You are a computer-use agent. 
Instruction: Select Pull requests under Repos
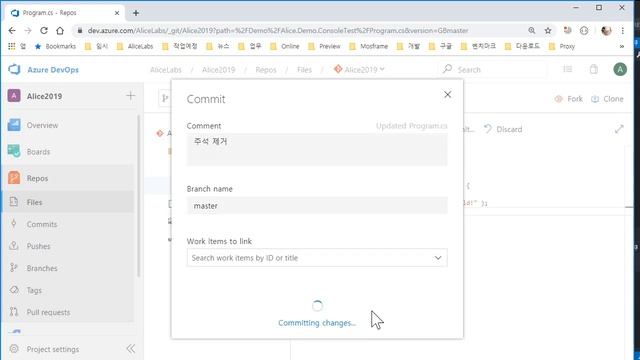(48, 313)
